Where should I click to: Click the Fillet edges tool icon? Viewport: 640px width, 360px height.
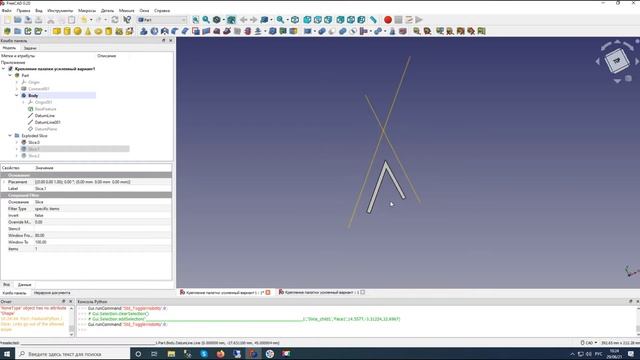pyautogui.click(x=175, y=31)
